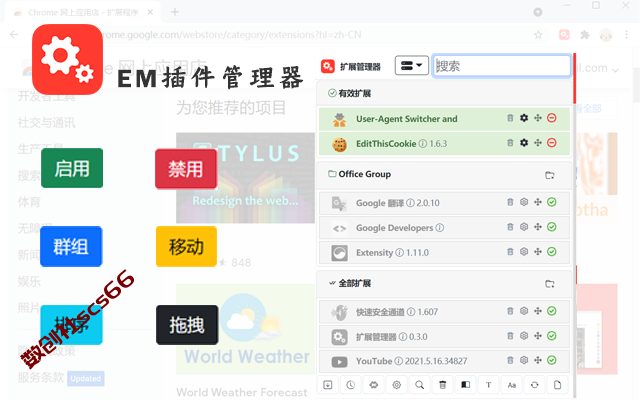
Task: Click the T text icon in bottom toolbar
Action: (489, 384)
